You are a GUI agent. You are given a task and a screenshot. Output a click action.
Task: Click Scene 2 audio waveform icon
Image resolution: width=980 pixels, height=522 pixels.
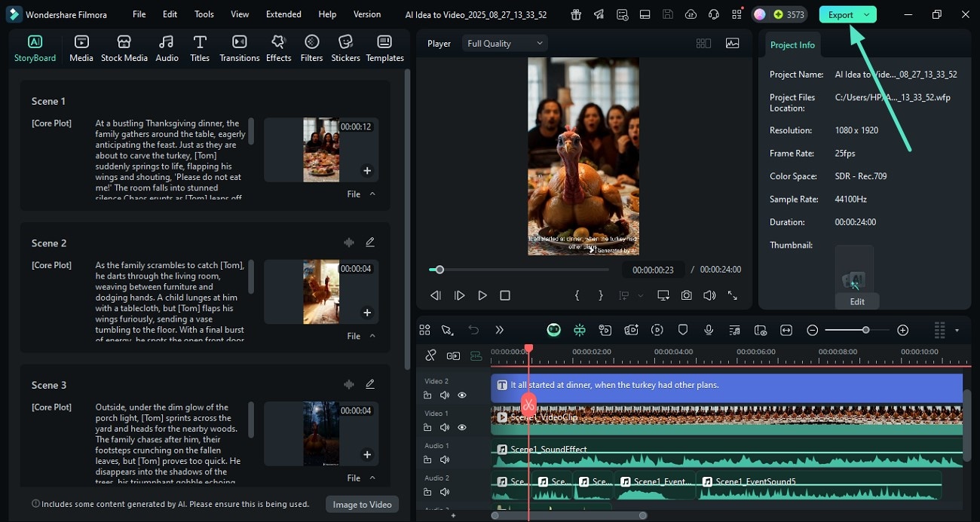[x=348, y=243]
